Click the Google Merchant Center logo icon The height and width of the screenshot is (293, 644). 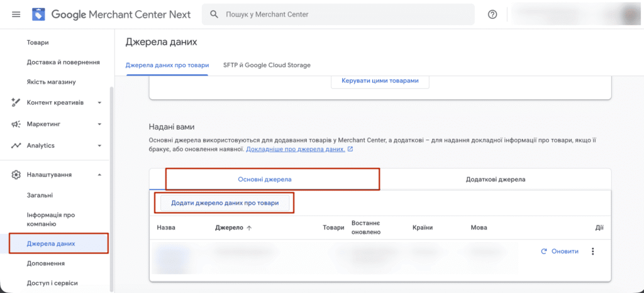38,14
